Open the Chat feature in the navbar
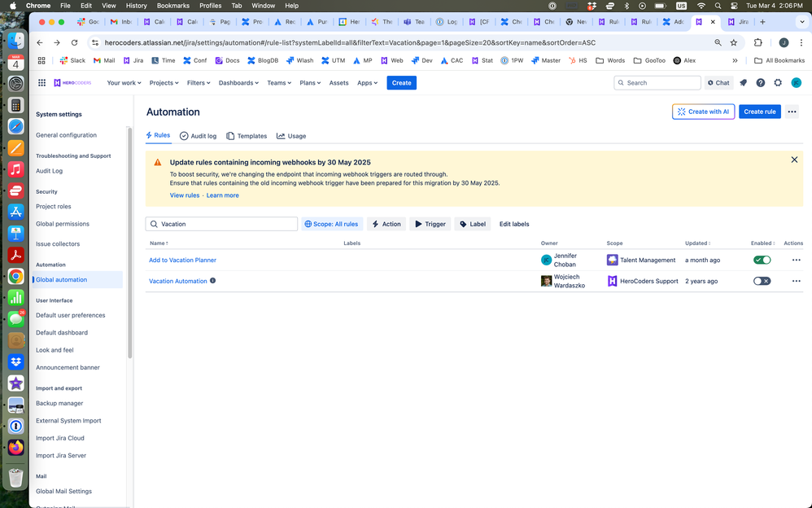The height and width of the screenshot is (508, 812). (x=718, y=82)
